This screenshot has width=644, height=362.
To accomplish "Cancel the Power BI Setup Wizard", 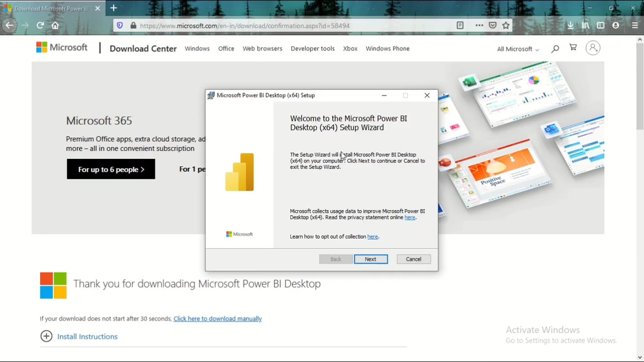I will [x=414, y=259].
